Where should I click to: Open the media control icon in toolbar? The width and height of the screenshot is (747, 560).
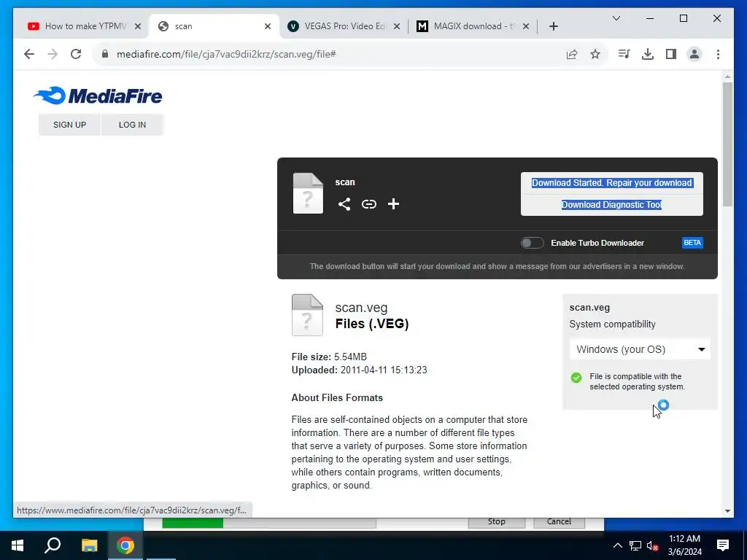624,54
